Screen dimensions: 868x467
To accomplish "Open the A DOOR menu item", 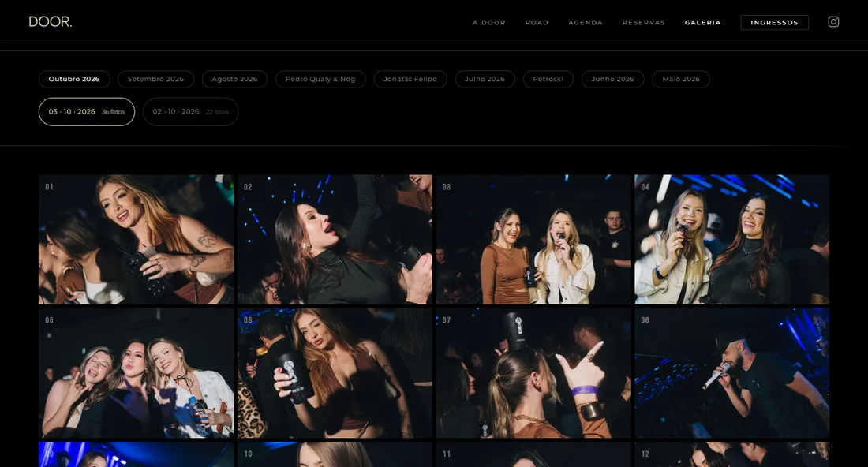I will pos(488,23).
